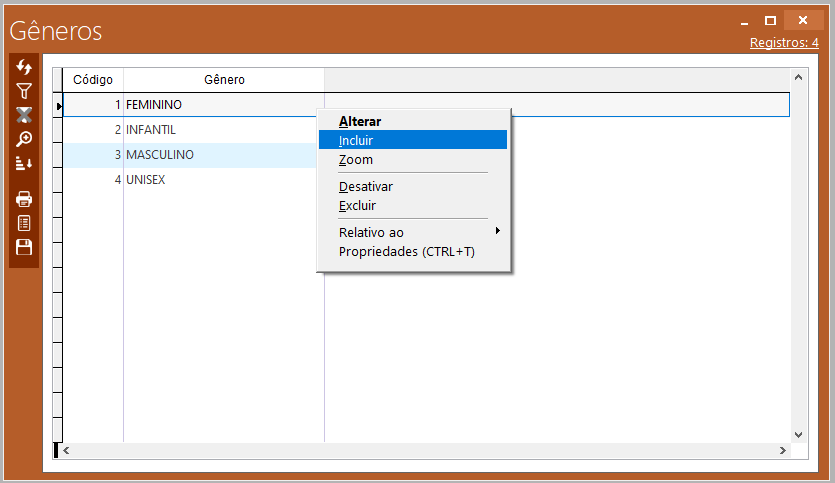Click the Registros: 4 link
The height and width of the screenshot is (483, 835).
click(784, 43)
